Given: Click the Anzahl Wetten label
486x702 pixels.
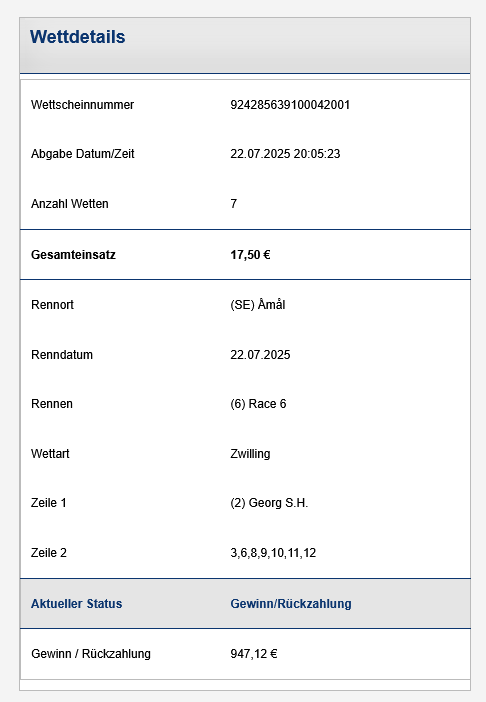Looking at the screenshot, I should pyautogui.click(x=70, y=204).
